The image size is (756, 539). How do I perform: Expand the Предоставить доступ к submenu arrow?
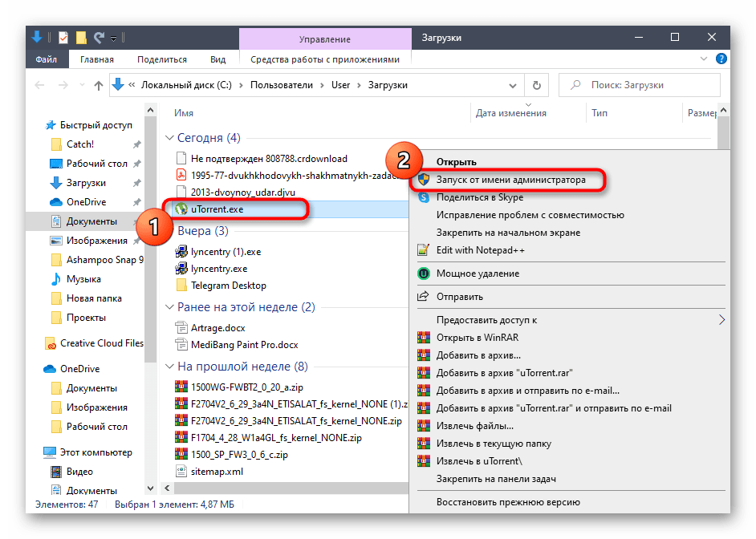721,320
